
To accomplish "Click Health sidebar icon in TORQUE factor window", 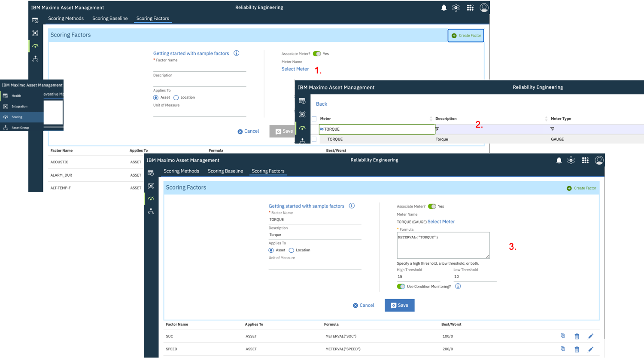I will tap(151, 173).
